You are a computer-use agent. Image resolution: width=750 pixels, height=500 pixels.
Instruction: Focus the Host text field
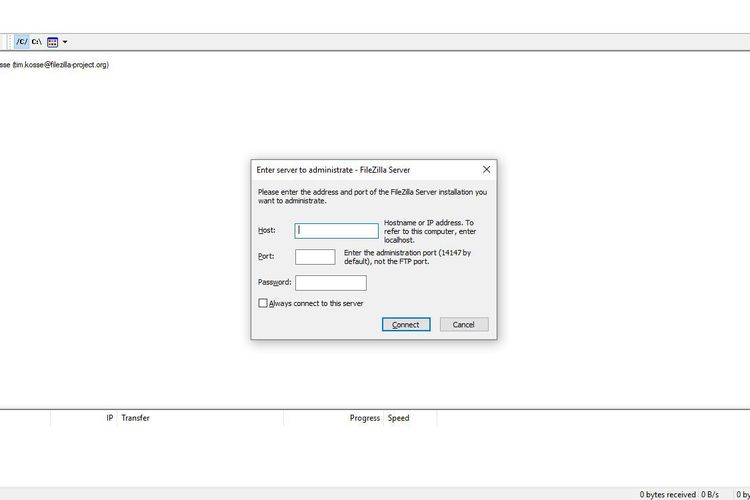(x=336, y=230)
